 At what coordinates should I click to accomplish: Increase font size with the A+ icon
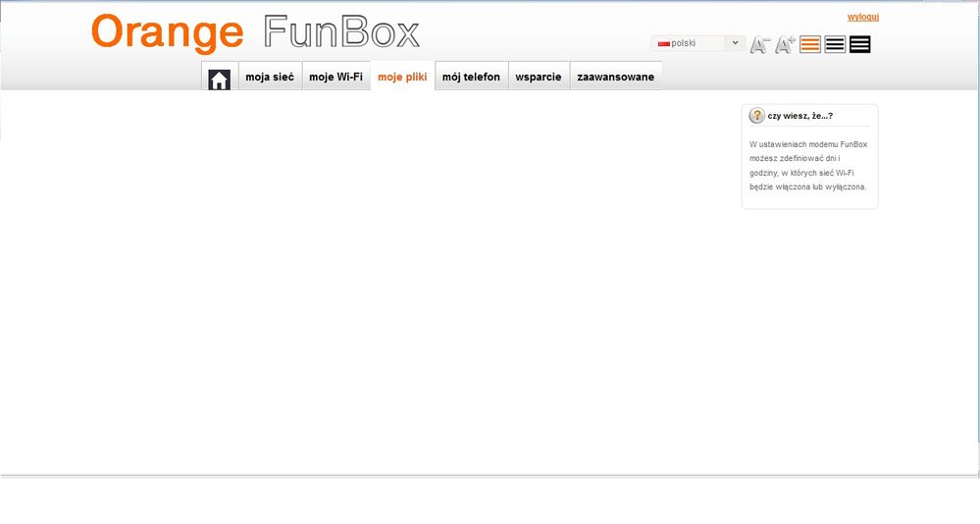(785, 44)
